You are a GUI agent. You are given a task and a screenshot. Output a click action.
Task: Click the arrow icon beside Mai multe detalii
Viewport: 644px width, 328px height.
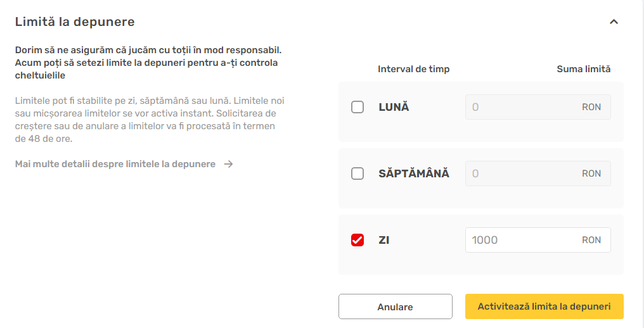click(228, 164)
